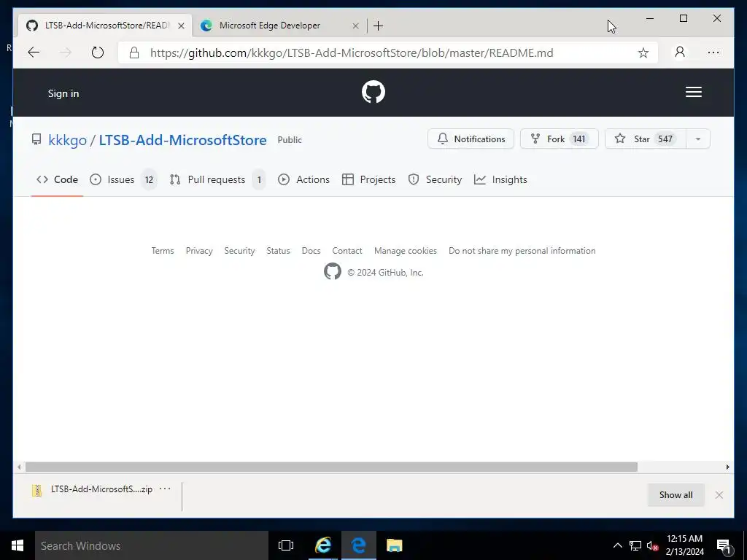Image resolution: width=747 pixels, height=560 pixels.
Task: Star the repository with Star button
Action: 646,139
